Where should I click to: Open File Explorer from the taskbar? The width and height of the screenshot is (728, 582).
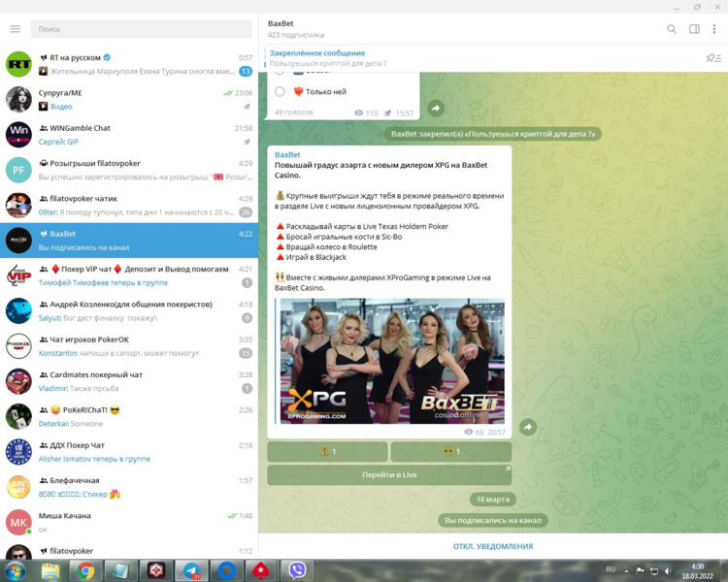click(50, 570)
